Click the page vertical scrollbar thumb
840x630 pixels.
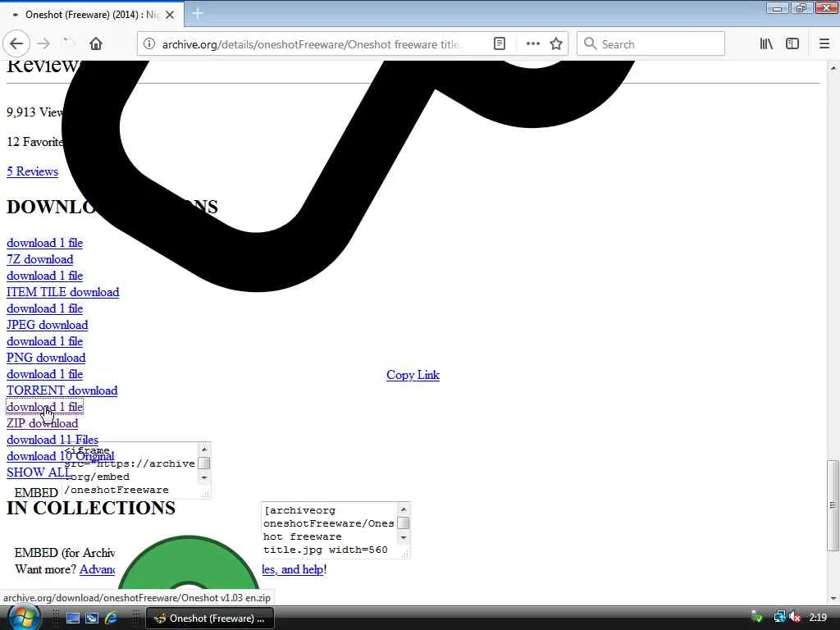(x=833, y=505)
